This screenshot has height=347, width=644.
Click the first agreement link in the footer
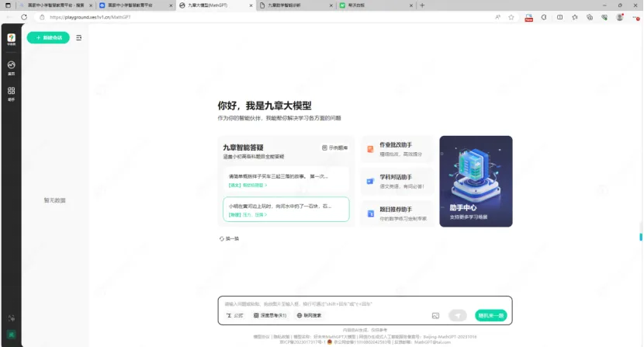click(261, 337)
